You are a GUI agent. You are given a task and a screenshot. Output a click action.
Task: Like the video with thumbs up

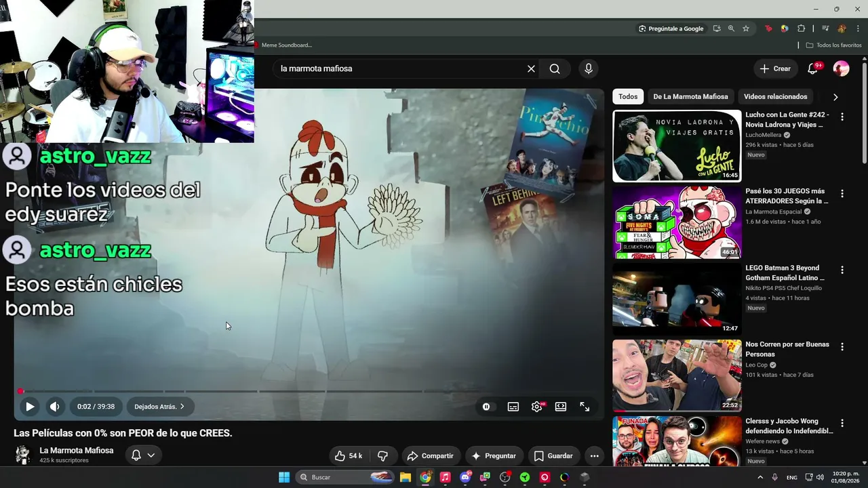[349, 456]
